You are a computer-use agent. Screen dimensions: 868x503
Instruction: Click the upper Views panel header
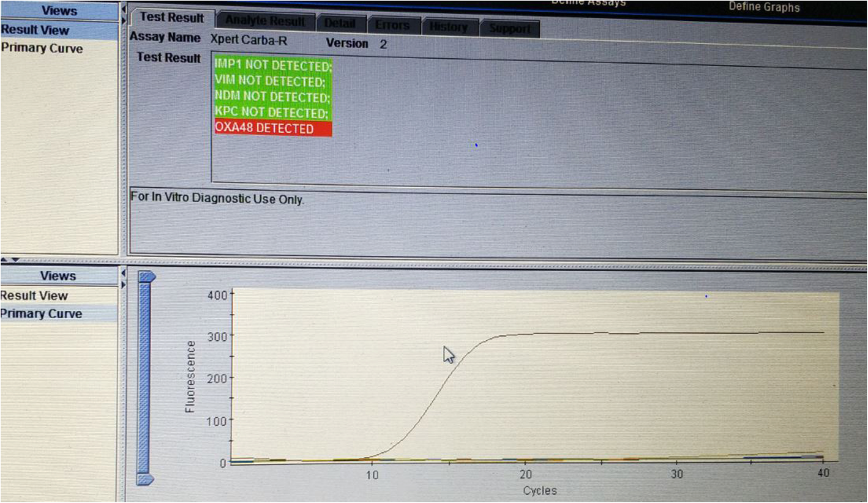point(59,10)
